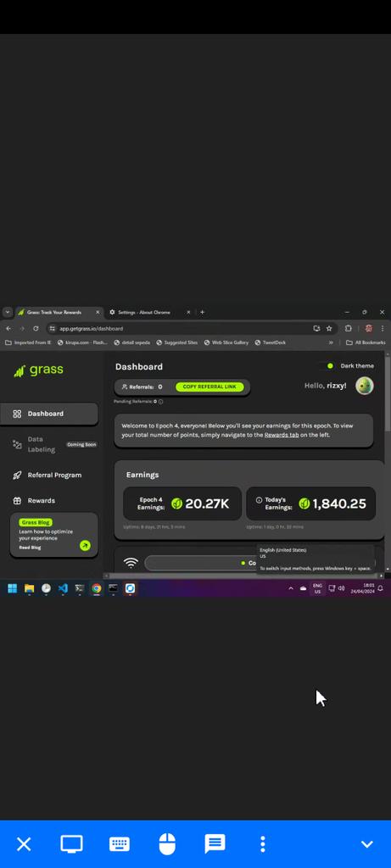The image size is (391, 868).
Task: Close the remote session with the X icon
Action: 24,844
